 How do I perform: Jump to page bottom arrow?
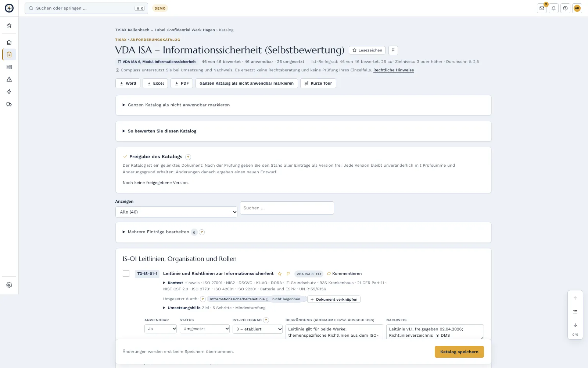(575, 325)
